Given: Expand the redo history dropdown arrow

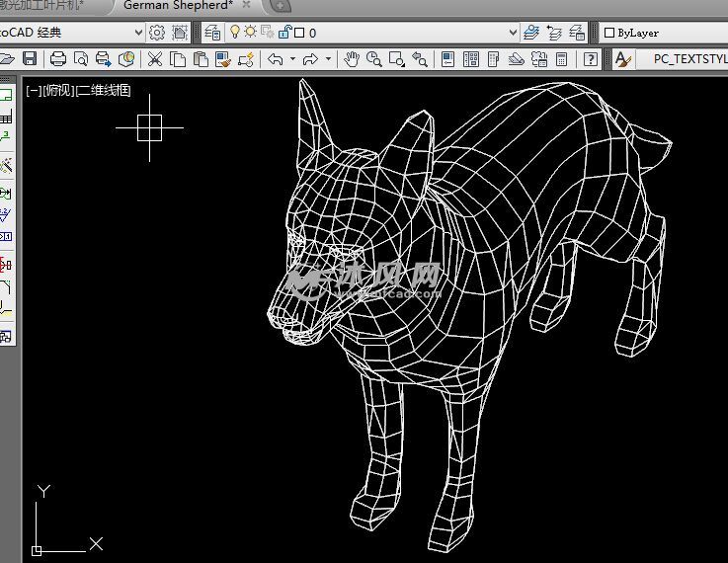Looking at the screenshot, I should coord(329,59).
